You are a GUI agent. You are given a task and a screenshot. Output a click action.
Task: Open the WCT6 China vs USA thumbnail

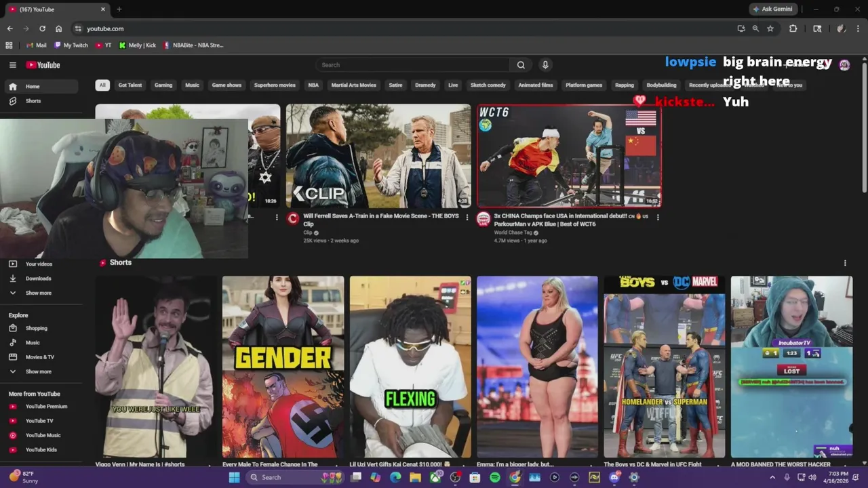click(569, 155)
